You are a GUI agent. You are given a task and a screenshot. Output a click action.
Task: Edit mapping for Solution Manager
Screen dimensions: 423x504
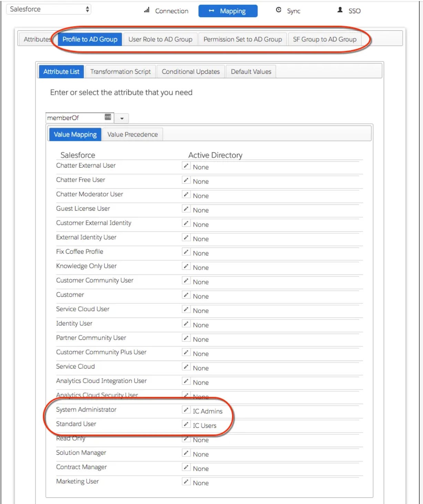coord(186,453)
